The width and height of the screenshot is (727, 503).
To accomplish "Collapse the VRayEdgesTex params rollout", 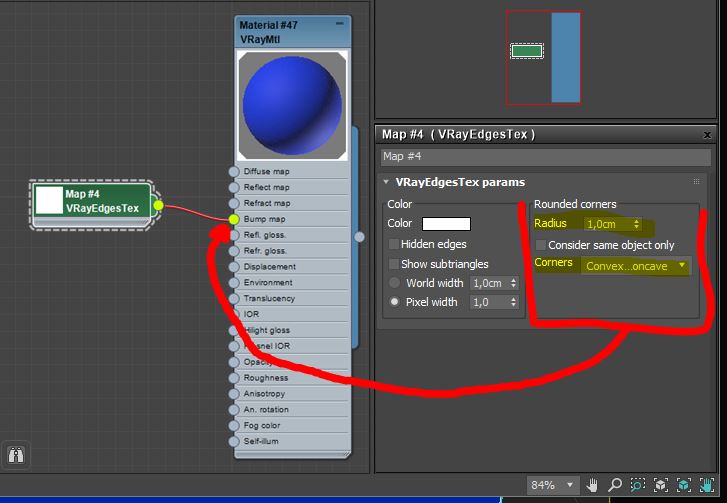I will [x=387, y=182].
